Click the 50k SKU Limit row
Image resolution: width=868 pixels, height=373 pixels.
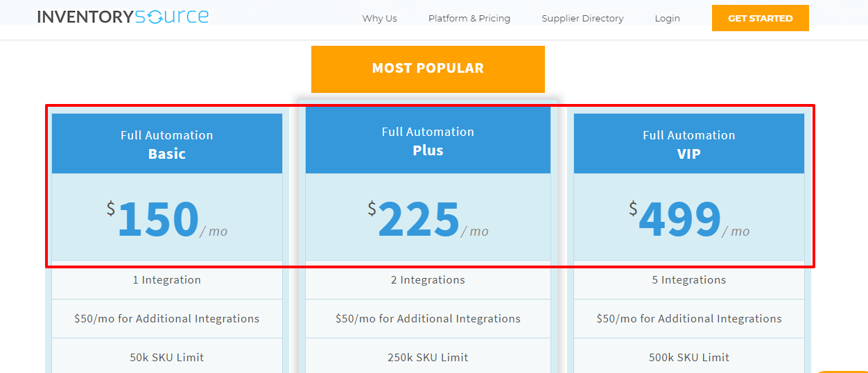(x=167, y=358)
